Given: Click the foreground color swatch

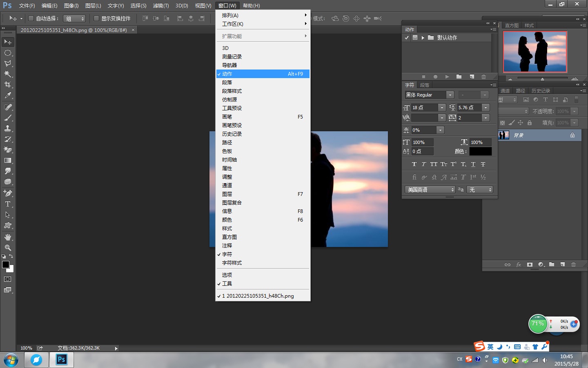Looking at the screenshot, I should coord(6,265).
